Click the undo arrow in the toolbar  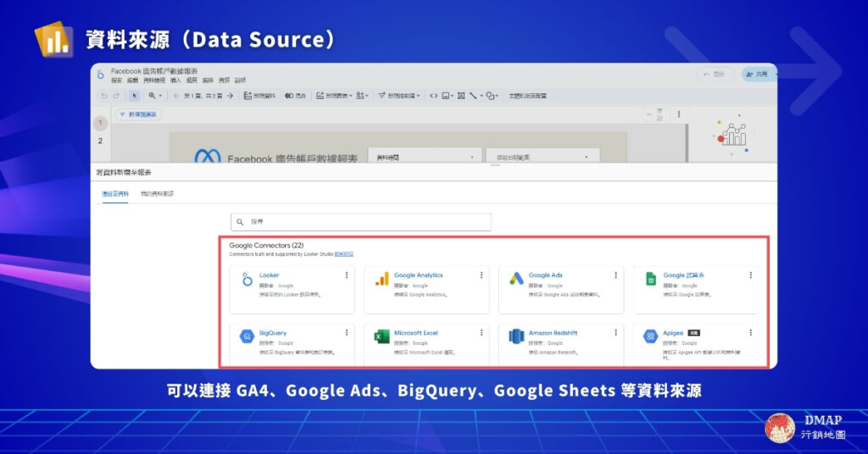103,96
